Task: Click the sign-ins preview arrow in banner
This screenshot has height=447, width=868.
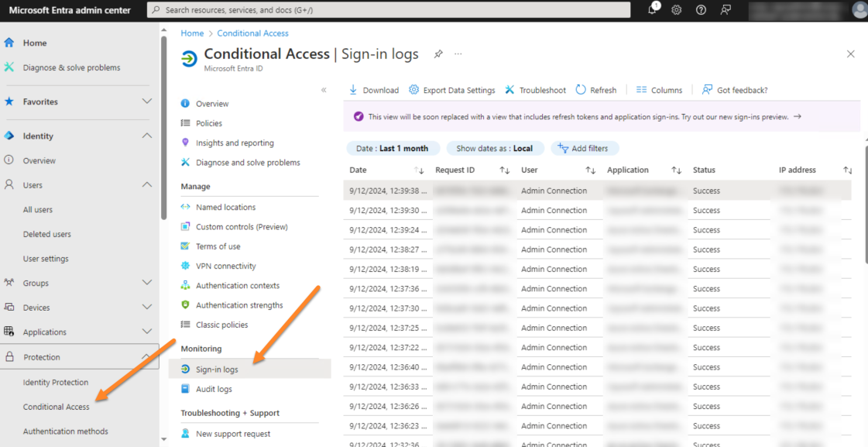Action: click(797, 117)
